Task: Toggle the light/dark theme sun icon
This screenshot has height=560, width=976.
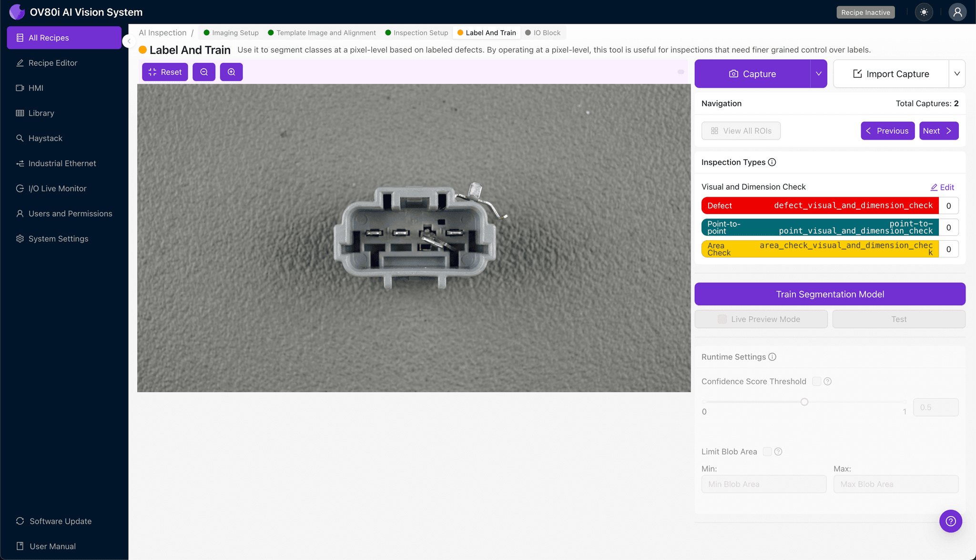Action: [x=924, y=12]
